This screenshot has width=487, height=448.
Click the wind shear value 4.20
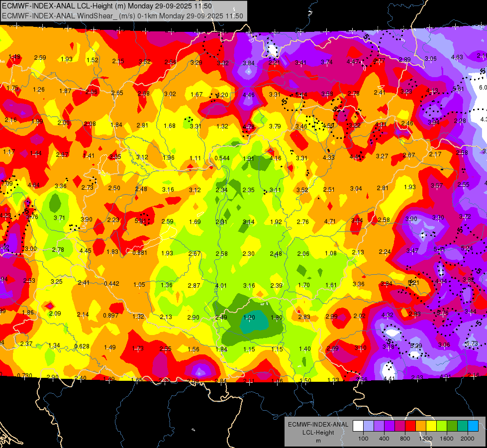tap(222, 95)
